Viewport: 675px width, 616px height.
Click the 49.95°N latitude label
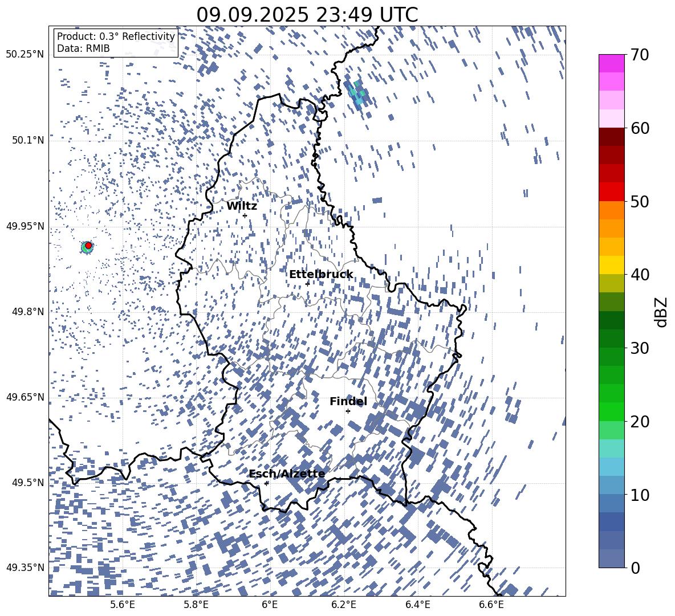point(25,226)
